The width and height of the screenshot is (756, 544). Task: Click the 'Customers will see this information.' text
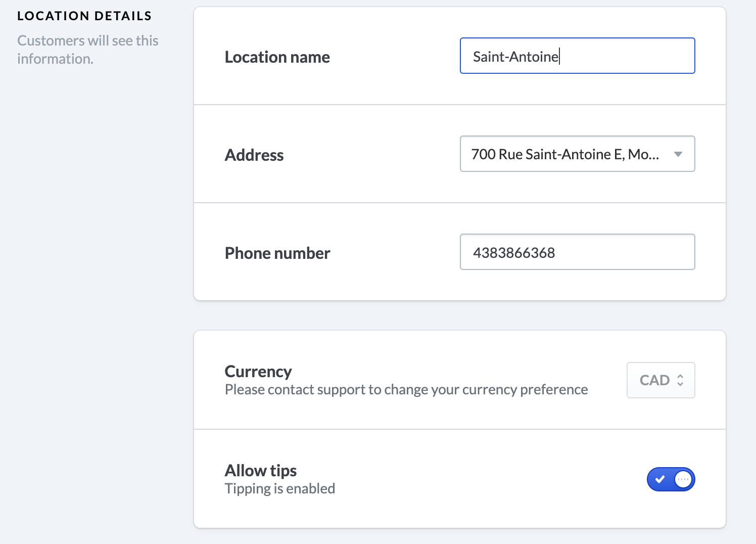click(88, 50)
